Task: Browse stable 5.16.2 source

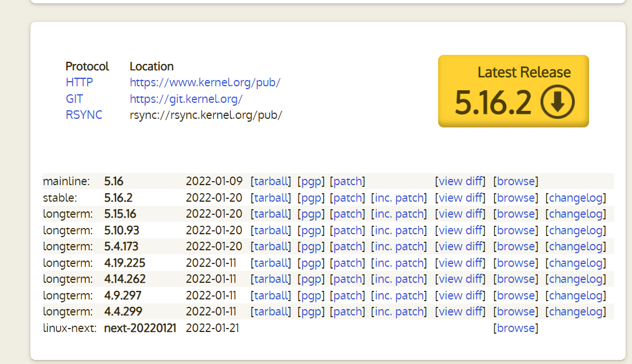Action: click(x=516, y=198)
